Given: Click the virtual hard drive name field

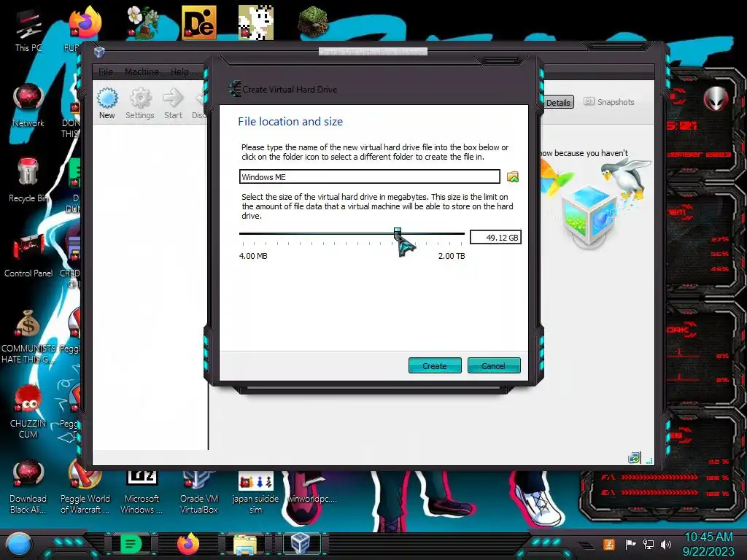Looking at the screenshot, I should (x=370, y=176).
